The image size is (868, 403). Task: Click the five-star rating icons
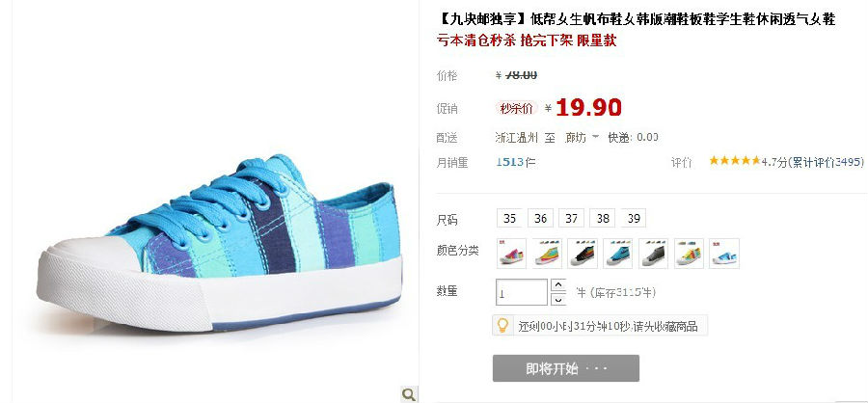[x=735, y=161]
